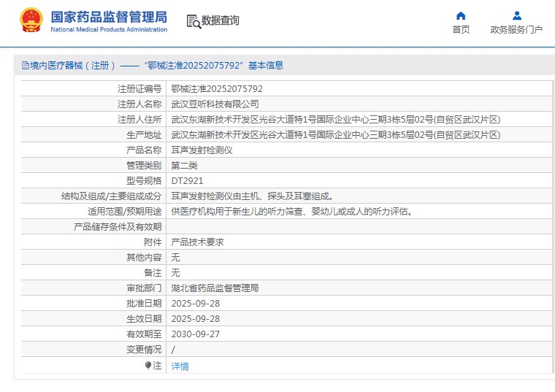Image resolution: width=555 pixels, height=392 pixels.
Task: Click the 型号规格 label cell
Action: pyautogui.click(x=144, y=181)
